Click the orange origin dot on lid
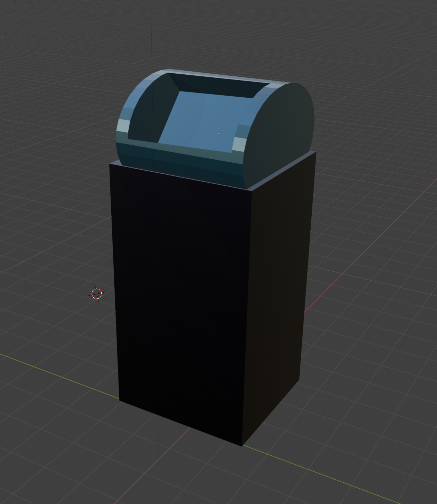Screen dimensions: 437x504 [x=219, y=133]
